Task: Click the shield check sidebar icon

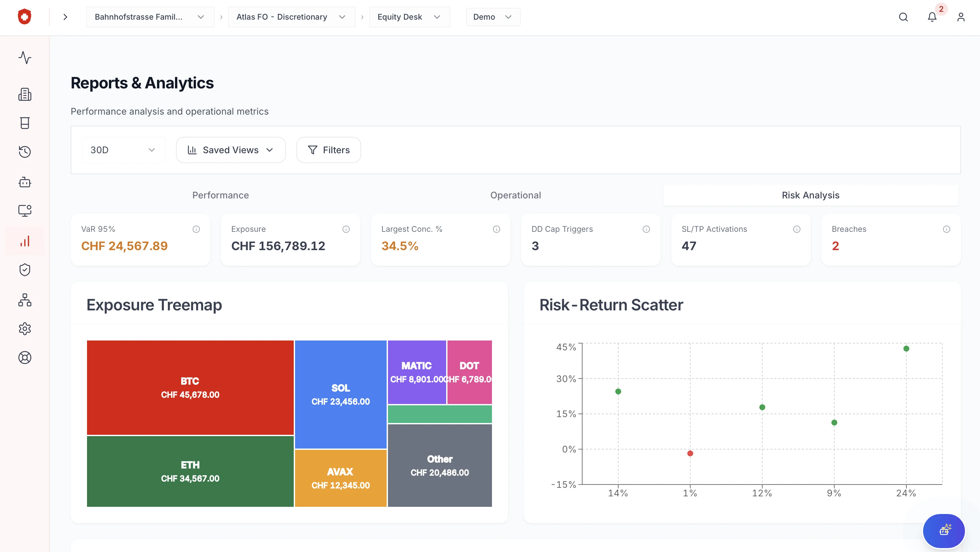Action: [x=25, y=270]
